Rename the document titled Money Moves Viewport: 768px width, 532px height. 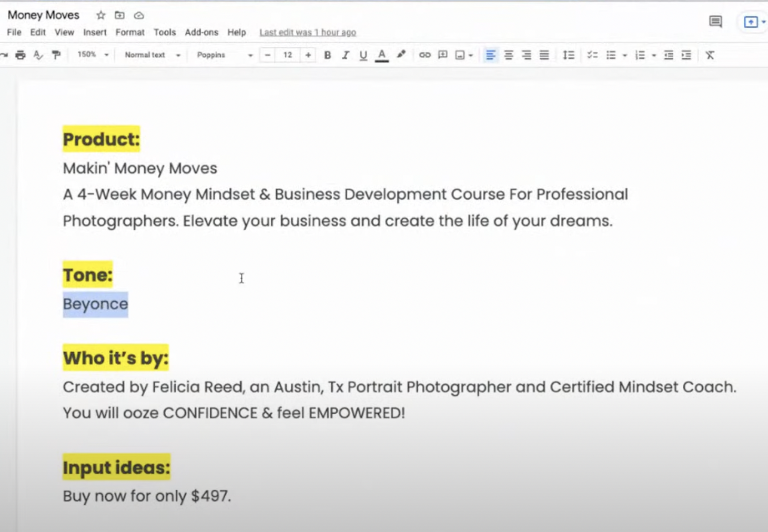pyautogui.click(x=43, y=15)
